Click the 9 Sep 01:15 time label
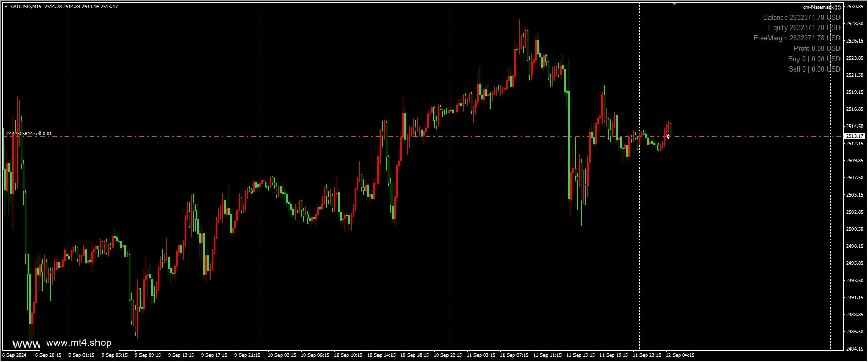 point(81,356)
